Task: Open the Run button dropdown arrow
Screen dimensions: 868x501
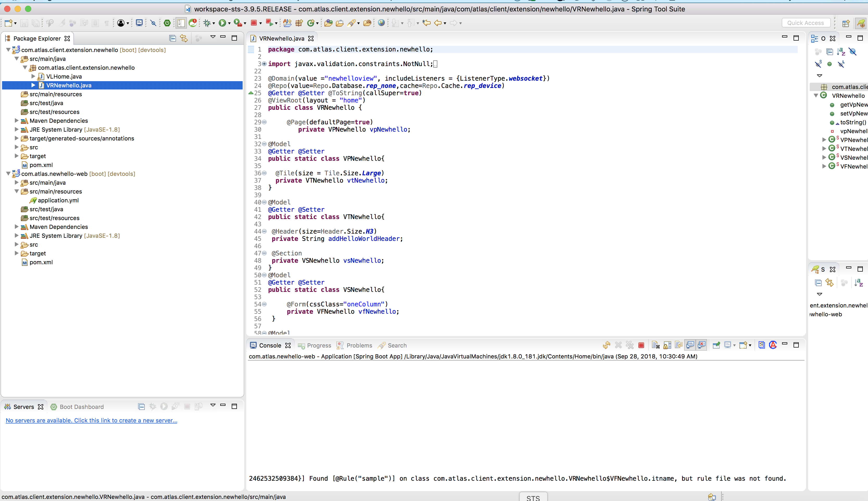Action: click(229, 23)
